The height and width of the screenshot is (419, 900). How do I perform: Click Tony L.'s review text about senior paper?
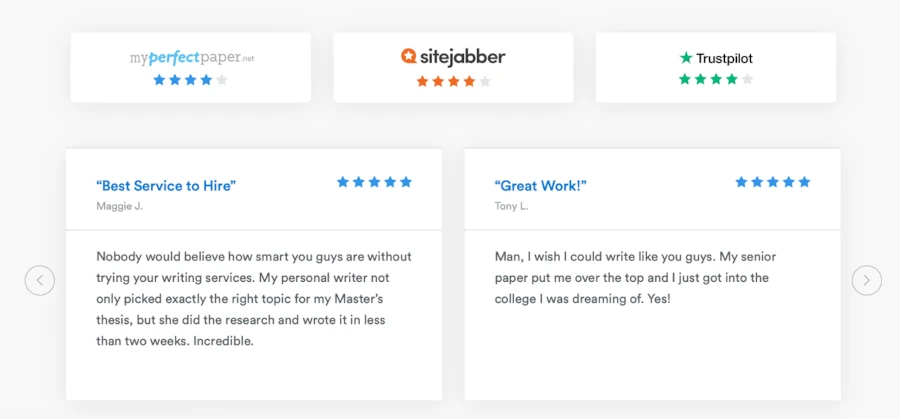pyautogui.click(x=631, y=278)
